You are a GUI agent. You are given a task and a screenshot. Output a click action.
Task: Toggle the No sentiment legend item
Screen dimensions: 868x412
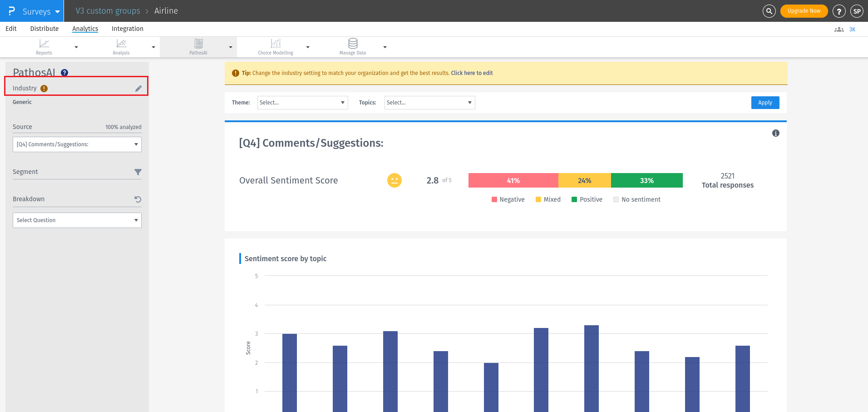click(636, 199)
